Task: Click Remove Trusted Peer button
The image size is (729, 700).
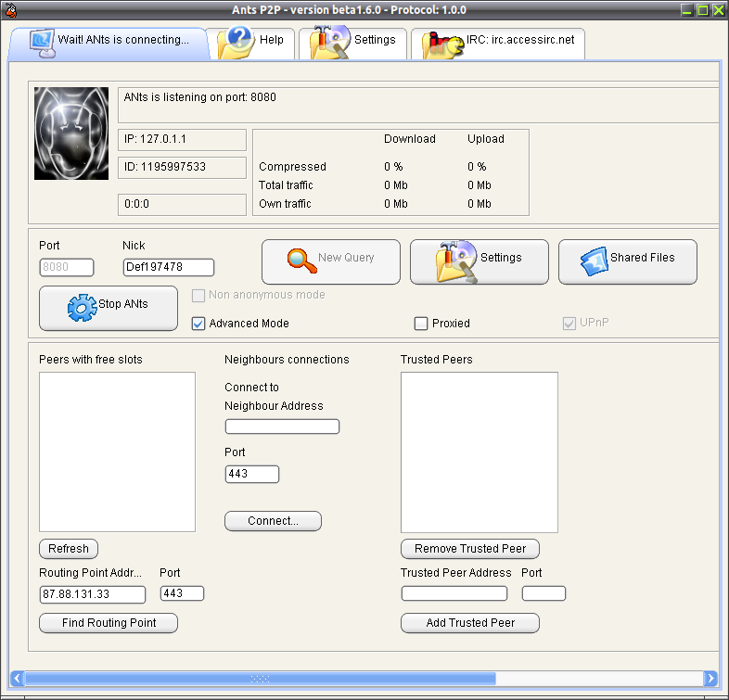Action: (x=470, y=549)
